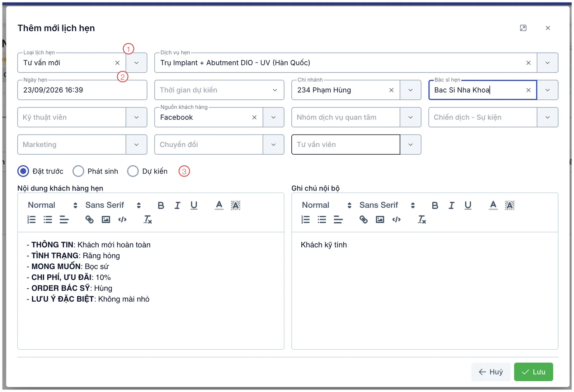
Task: Click the 'ORDER BÁC SỸ: Hùng' line
Action: pos(69,288)
